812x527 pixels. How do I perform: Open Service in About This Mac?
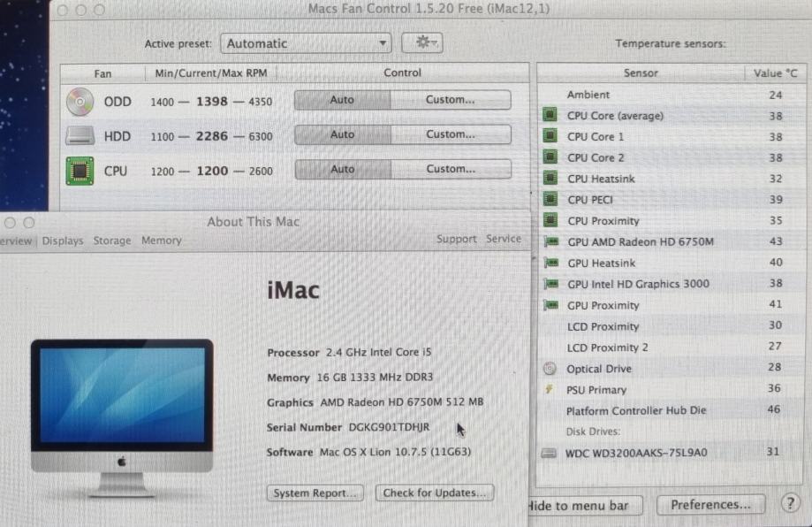coord(504,239)
